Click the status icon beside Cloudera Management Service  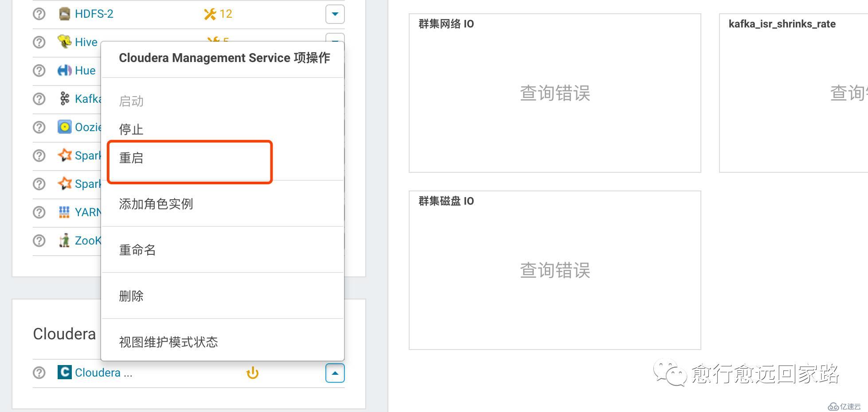[x=39, y=373]
